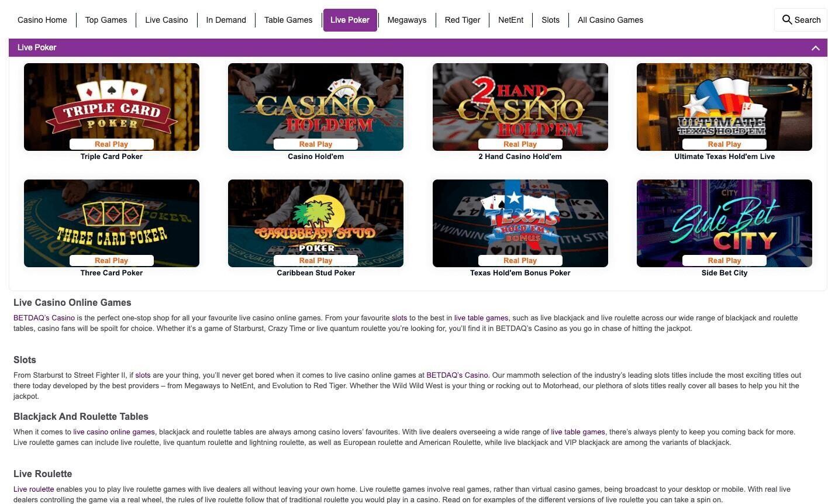
Task: Open 2 Hand Casino Hold'em thumbnail
Action: point(520,107)
